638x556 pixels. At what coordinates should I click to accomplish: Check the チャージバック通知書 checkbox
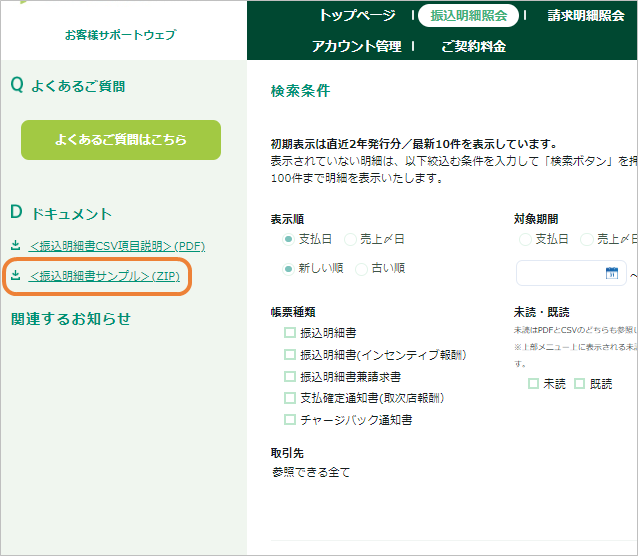290,419
